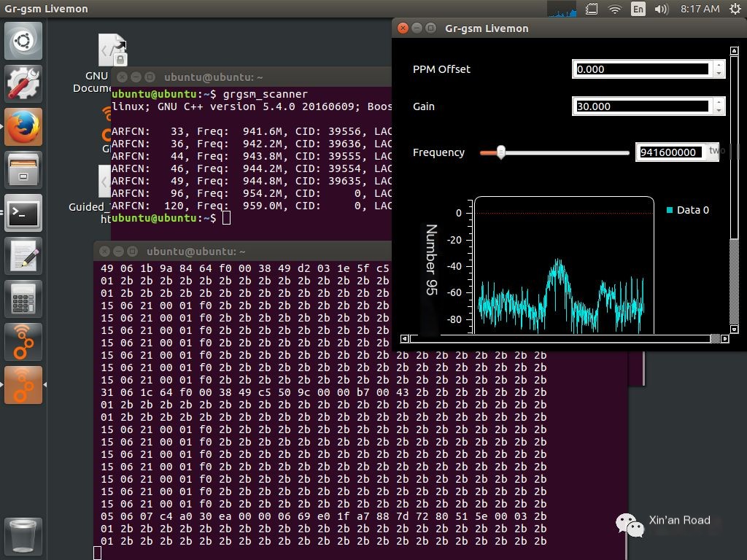747x560 pixels.
Task: Open the Ubuntu Dash search launcher
Action: (23, 41)
